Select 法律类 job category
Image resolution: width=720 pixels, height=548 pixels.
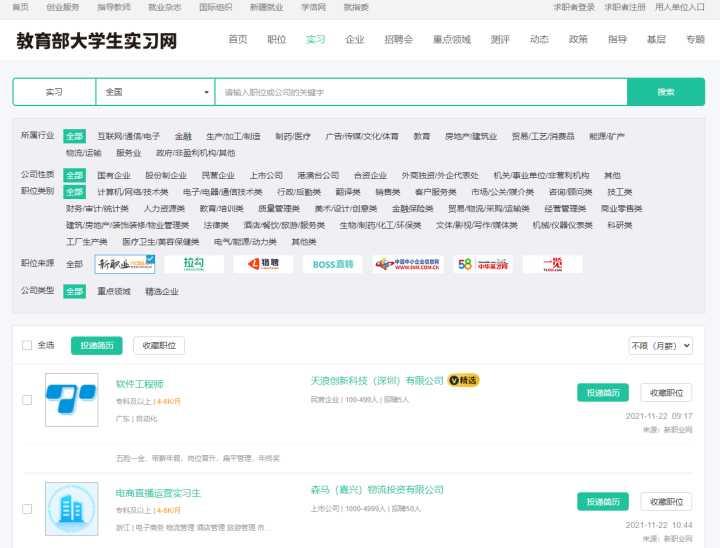(216, 225)
